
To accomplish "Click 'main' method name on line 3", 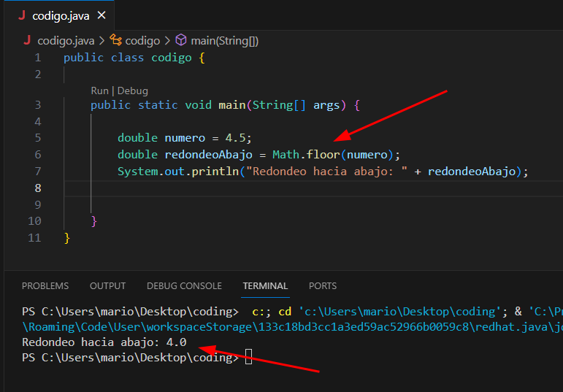I will coord(232,105).
